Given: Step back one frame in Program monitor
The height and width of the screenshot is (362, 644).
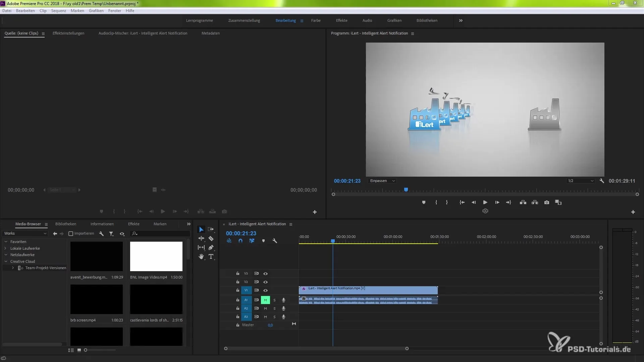Looking at the screenshot, I should [474, 202].
